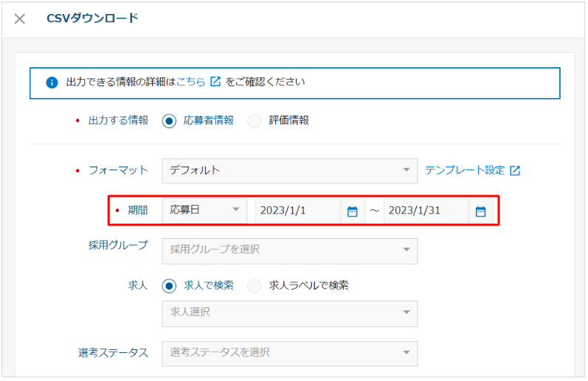Image resolution: width=588 pixels, height=381 pixels.
Task: Close the CSVダウンロード dialog with X
Action: pyautogui.click(x=19, y=18)
